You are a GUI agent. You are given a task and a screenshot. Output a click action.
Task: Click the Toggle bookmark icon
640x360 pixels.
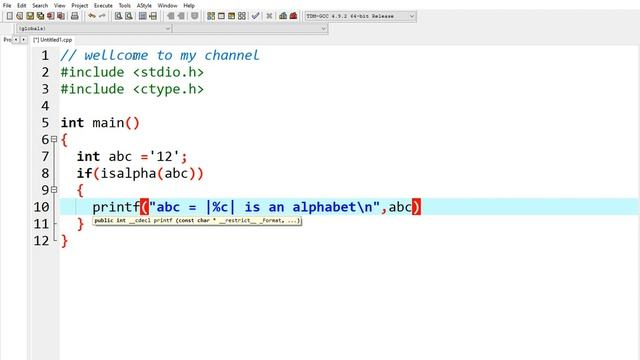195,16
